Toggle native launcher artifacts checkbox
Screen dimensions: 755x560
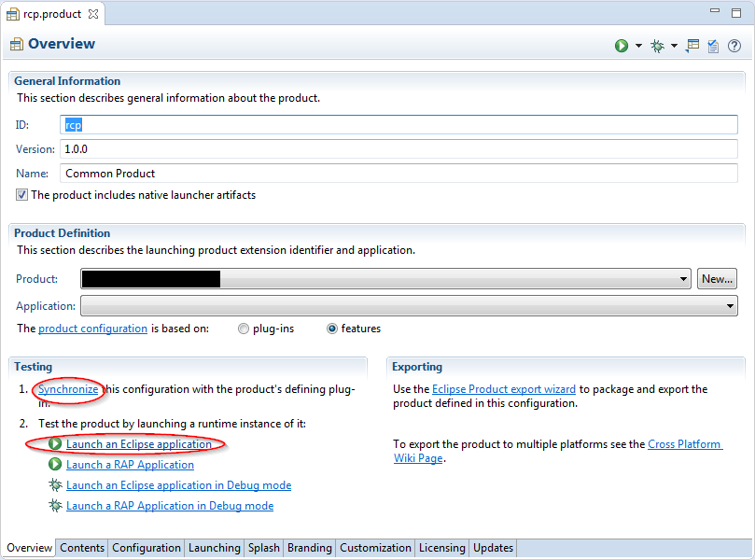click(21, 195)
